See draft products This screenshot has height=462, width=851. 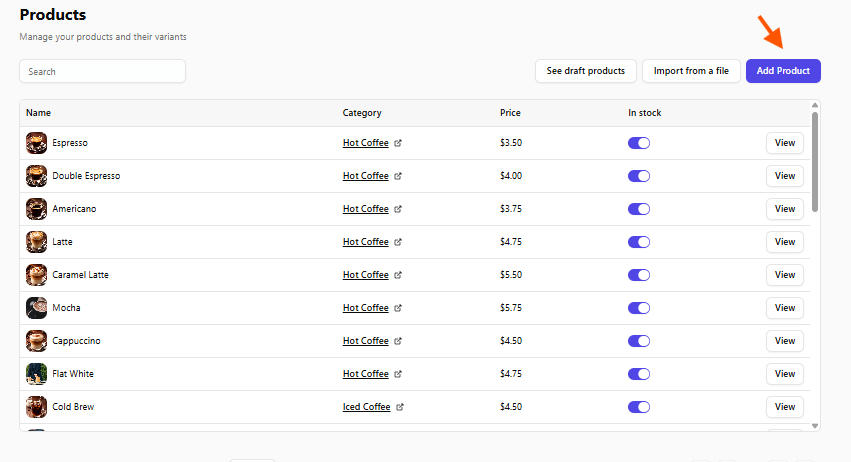(x=585, y=71)
